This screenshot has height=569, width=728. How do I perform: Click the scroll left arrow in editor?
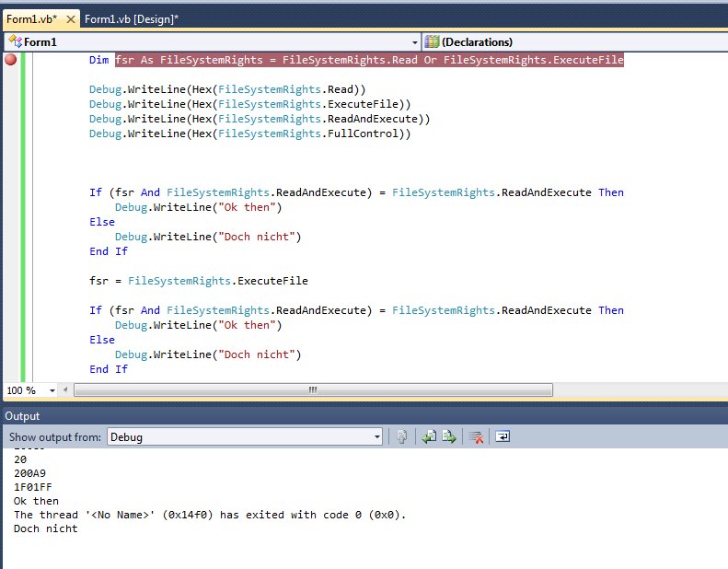point(67,390)
